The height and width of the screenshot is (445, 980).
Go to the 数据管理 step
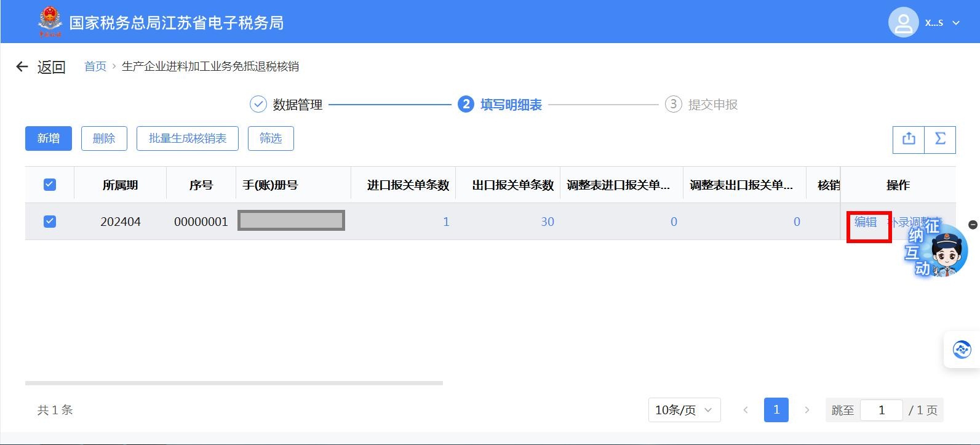tap(287, 105)
